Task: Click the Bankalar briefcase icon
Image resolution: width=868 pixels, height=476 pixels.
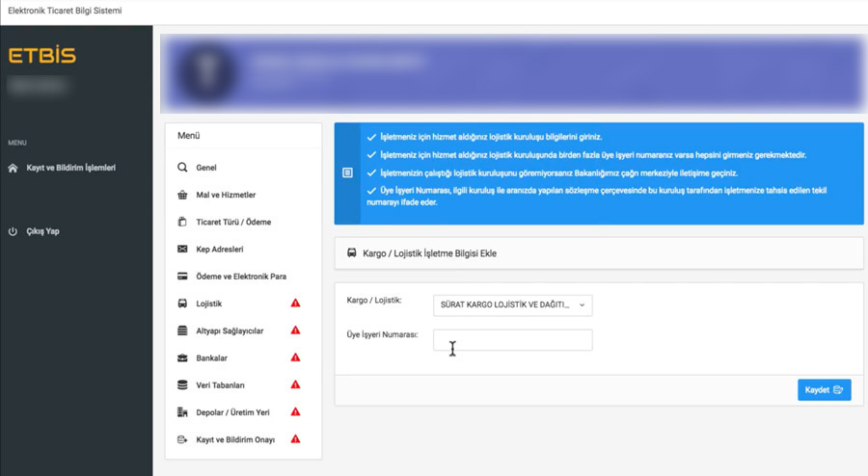Action: click(182, 357)
